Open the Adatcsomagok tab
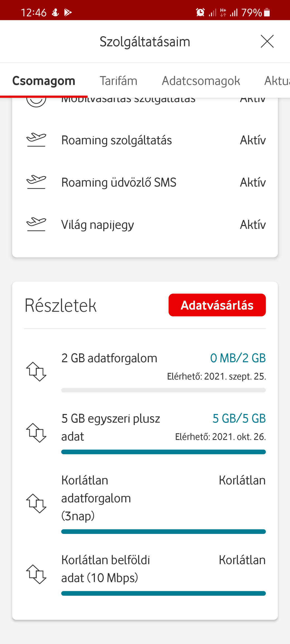This screenshot has width=290, height=644. [x=201, y=81]
